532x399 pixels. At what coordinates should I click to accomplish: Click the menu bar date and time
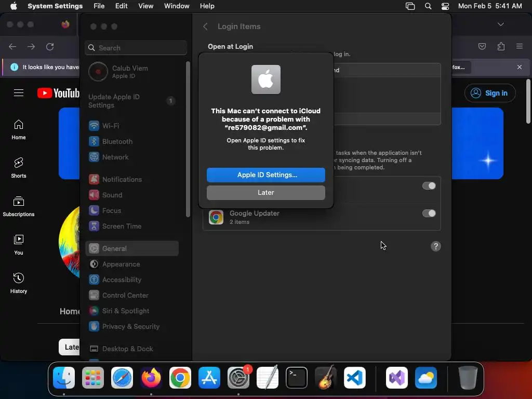490,6
